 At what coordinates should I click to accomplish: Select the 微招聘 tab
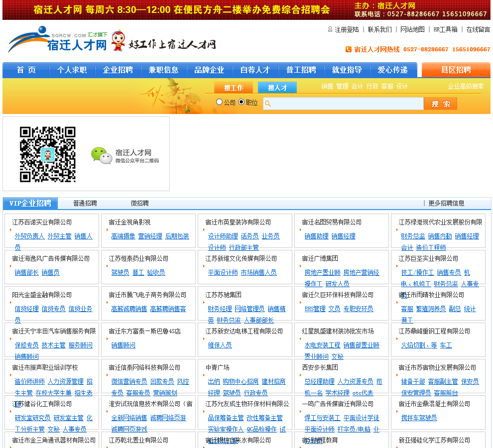point(139,204)
